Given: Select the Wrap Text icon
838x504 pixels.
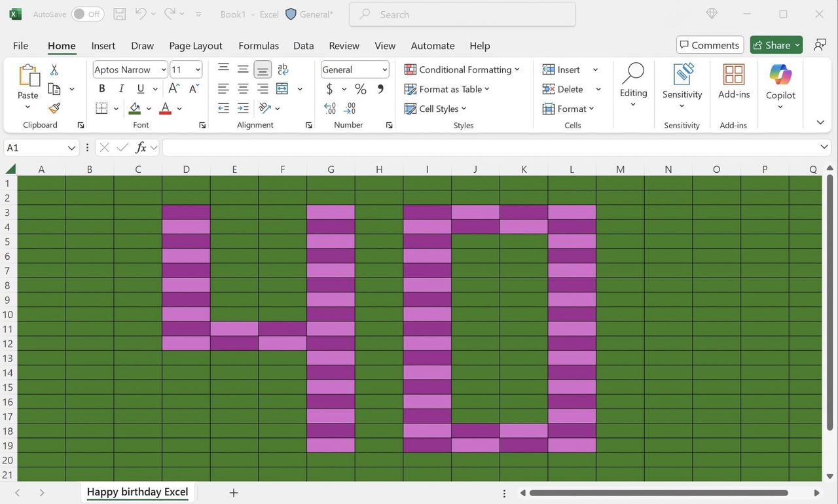Looking at the screenshot, I should [x=282, y=69].
